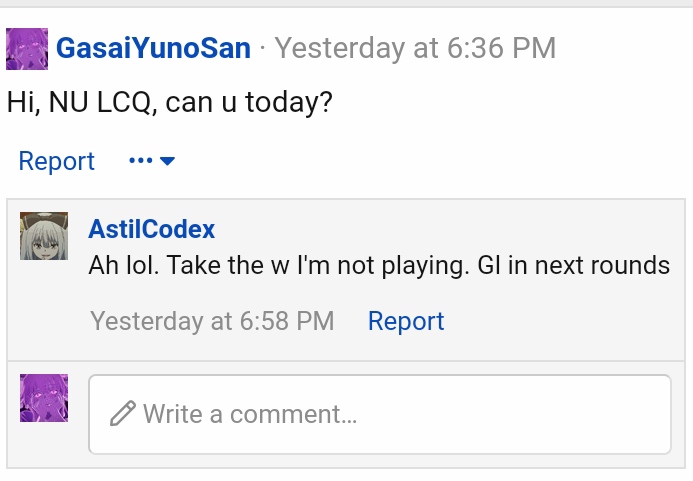The height and width of the screenshot is (481, 693).
Task: Click the "NU LCQ" text in the post
Action: pos(100,103)
